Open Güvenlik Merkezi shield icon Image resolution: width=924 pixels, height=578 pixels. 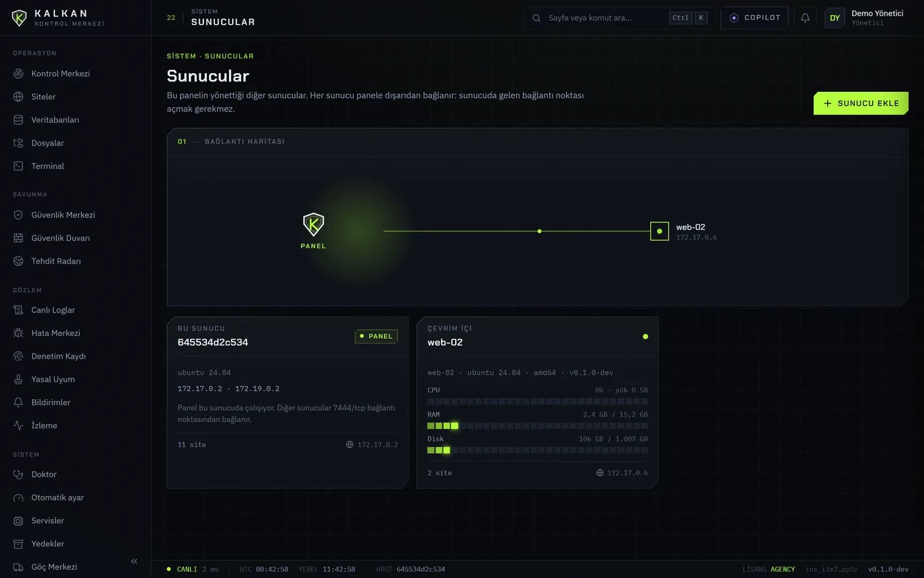pyautogui.click(x=18, y=215)
